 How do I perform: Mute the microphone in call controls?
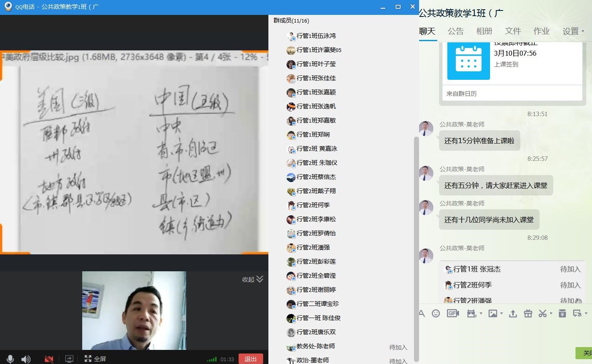[10, 359]
